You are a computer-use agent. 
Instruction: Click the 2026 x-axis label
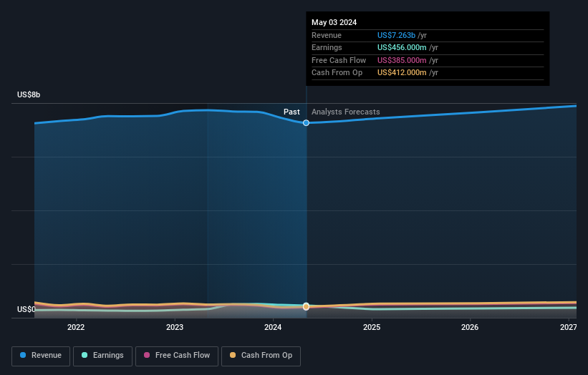[470, 327]
